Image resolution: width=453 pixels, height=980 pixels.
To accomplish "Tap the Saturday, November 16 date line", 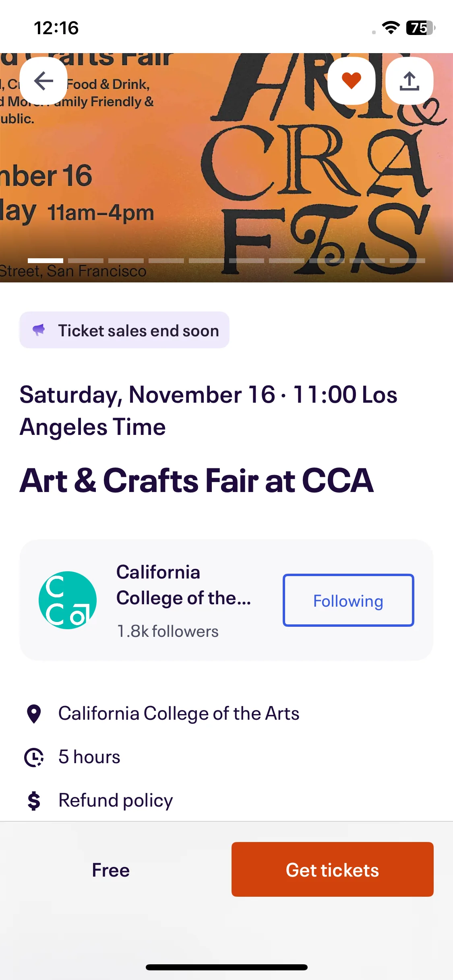I will 209,410.
